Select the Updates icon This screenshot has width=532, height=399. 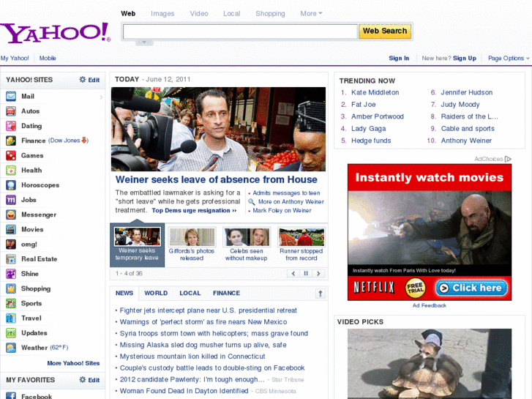pyautogui.click(x=11, y=333)
